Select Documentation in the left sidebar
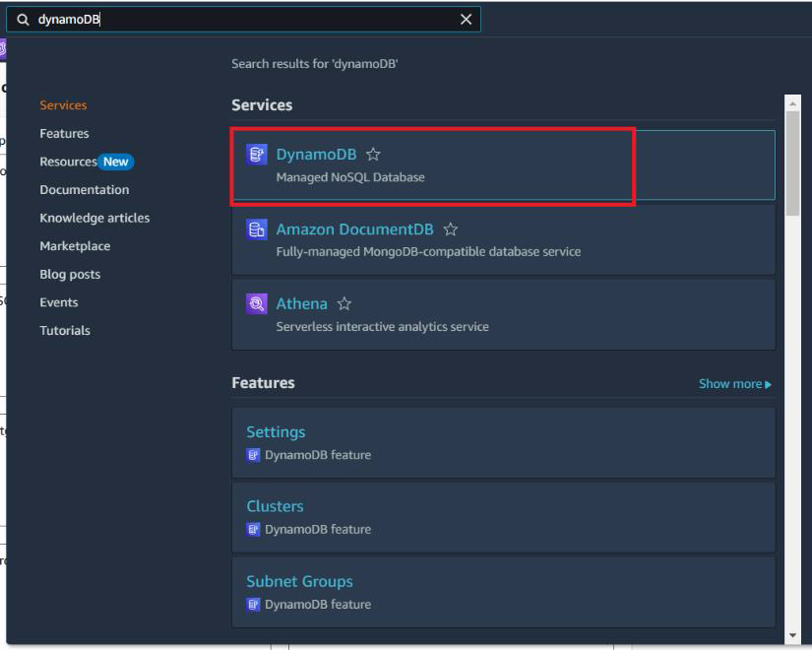Image resolution: width=812 pixels, height=650 pixels. [84, 190]
